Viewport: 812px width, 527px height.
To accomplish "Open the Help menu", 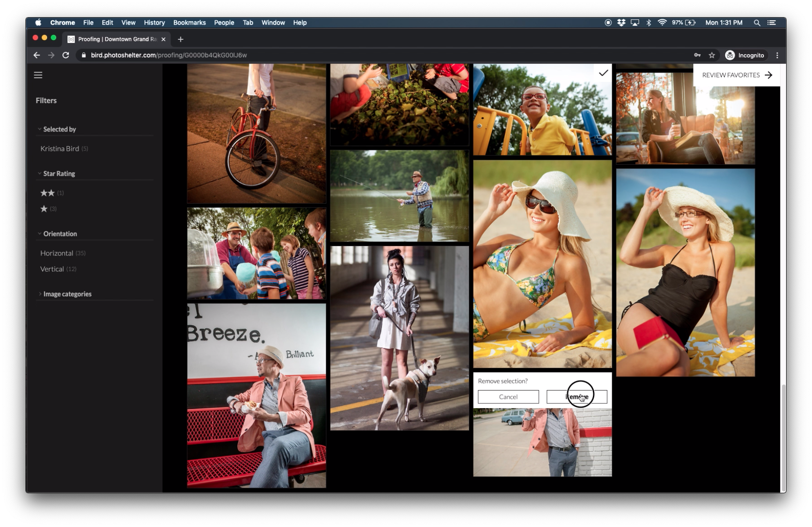I will pos(300,22).
